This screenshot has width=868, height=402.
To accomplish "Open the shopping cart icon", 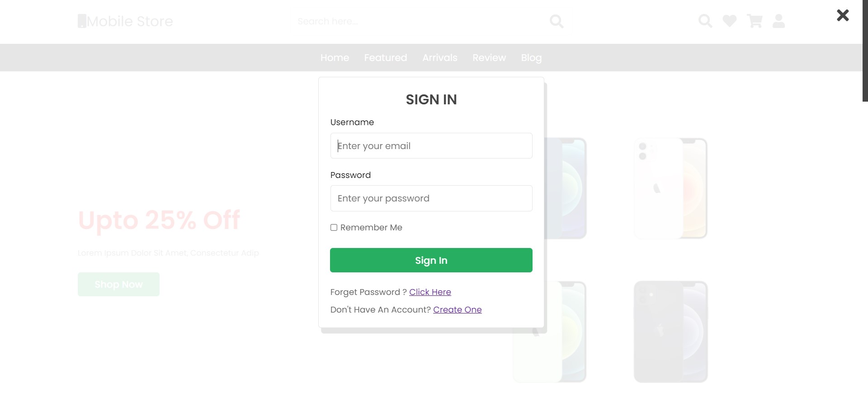I will pyautogui.click(x=754, y=21).
